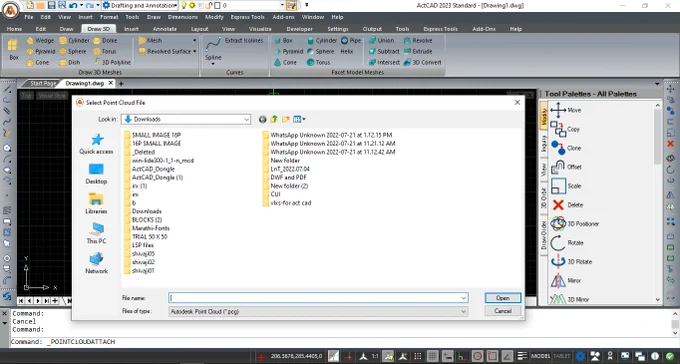Open the Insert menu
The width and height of the screenshot is (680, 364).
[85, 17]
